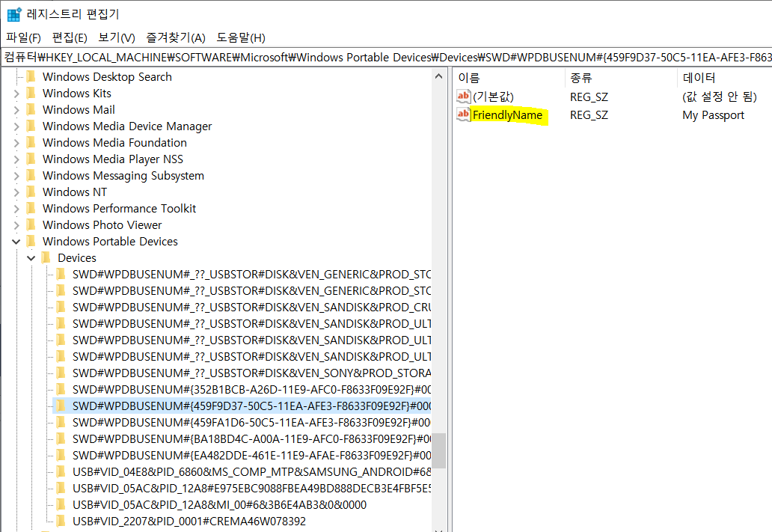
Task: Click the Windows Portable Devices folder icon
Action: pyautogui.click(x=31, y=241)
